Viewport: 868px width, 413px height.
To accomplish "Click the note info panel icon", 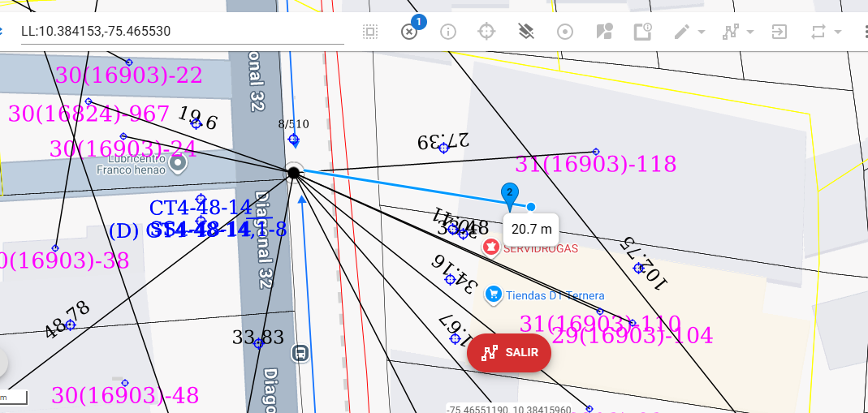I will [643, 32].
